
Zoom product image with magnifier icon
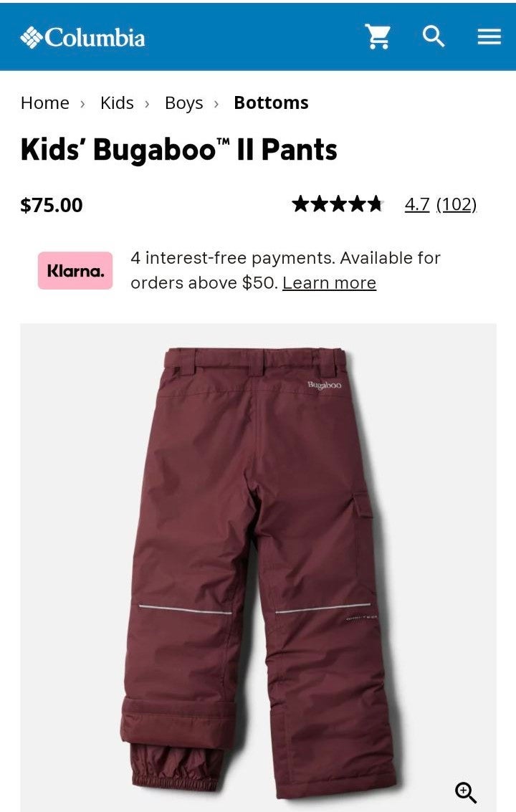coord(465,793)
